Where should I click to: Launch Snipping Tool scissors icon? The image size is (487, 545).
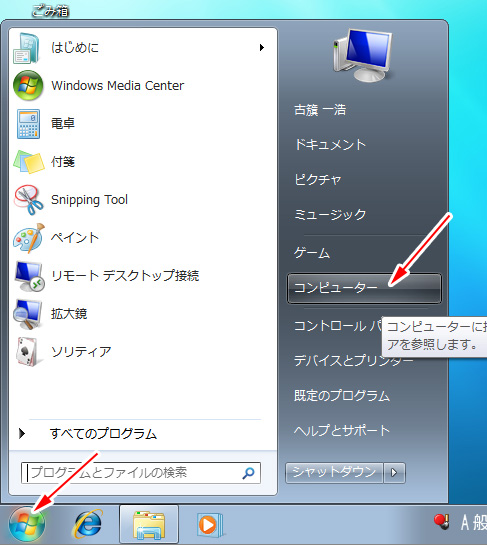point(29,200)
